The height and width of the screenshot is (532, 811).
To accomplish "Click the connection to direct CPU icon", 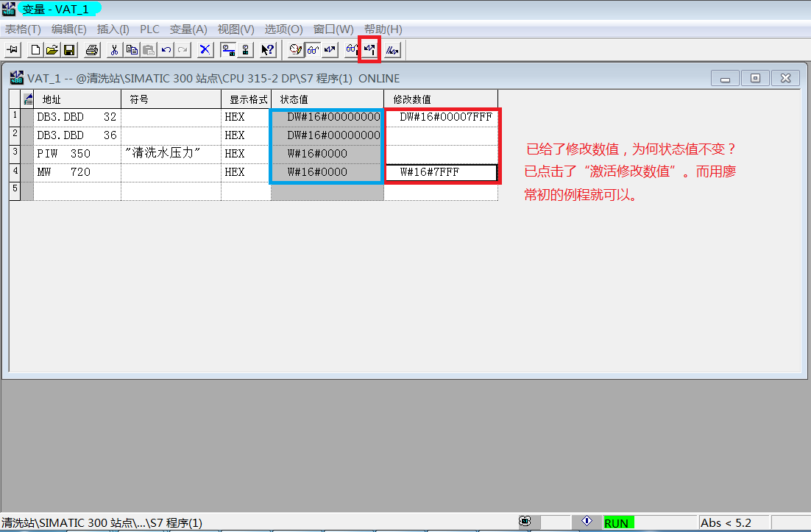I will coord(245,50).
